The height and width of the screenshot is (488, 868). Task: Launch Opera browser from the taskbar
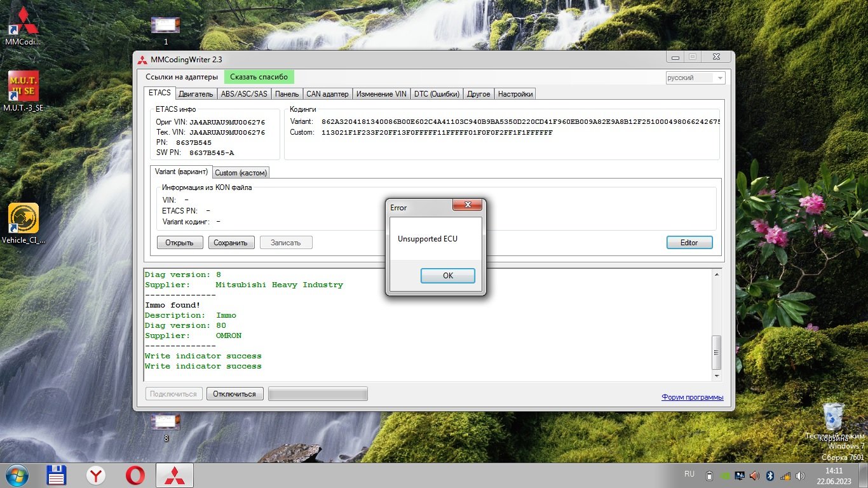coord(135,475)
